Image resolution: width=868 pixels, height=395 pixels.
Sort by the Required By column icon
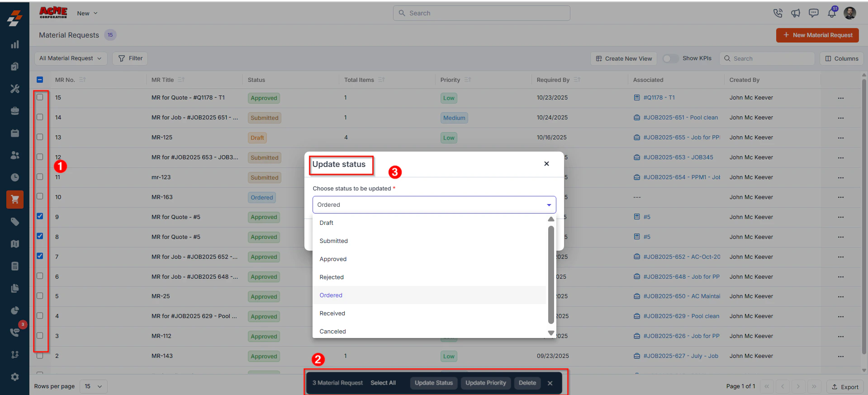(577, 80)
